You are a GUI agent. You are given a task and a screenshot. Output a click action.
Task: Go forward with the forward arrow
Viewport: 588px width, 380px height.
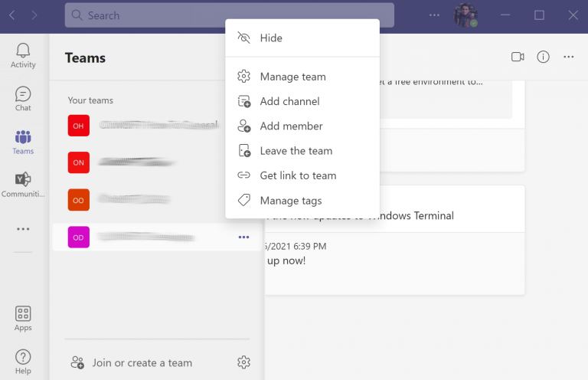pyautogui.click(x=34, y=15)
